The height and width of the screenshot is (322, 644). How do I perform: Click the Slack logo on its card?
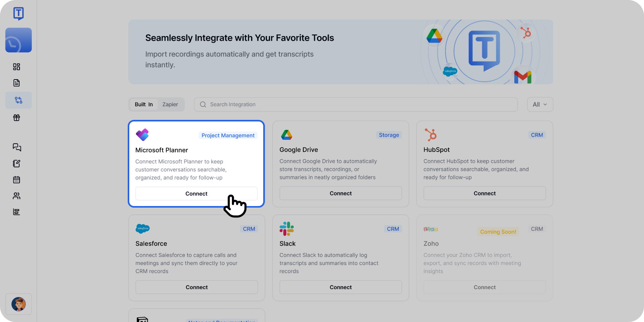click(287, 229)
